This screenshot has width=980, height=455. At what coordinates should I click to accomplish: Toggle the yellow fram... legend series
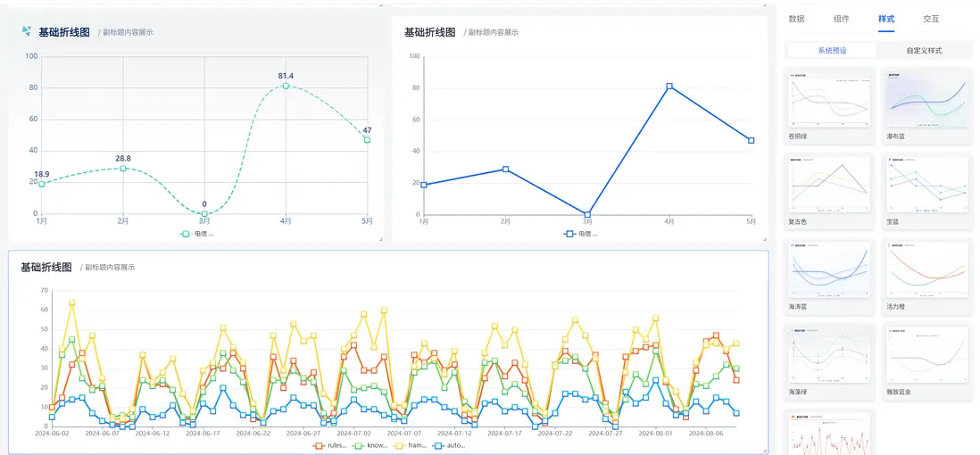[x=411, y=445]
